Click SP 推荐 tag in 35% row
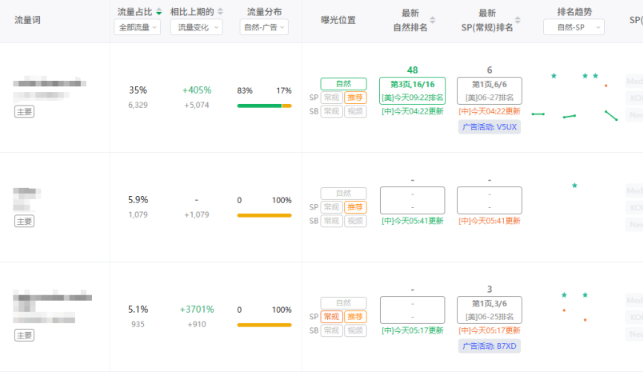The image size is (643, 372). 355,98
